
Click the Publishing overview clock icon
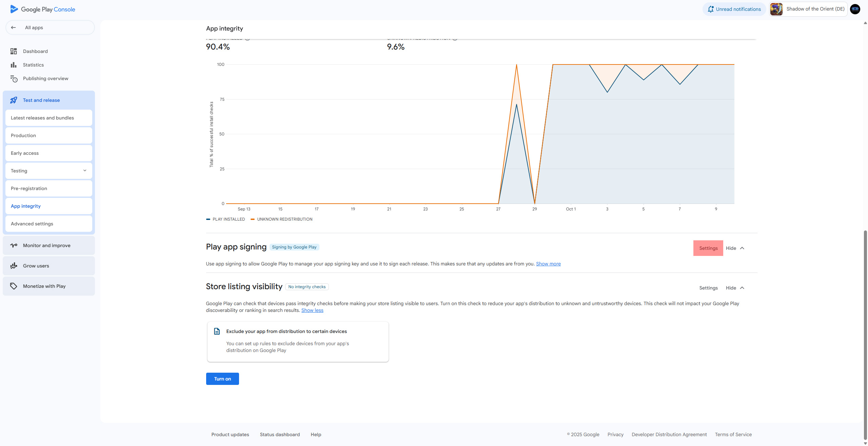(x=14, y=79)
